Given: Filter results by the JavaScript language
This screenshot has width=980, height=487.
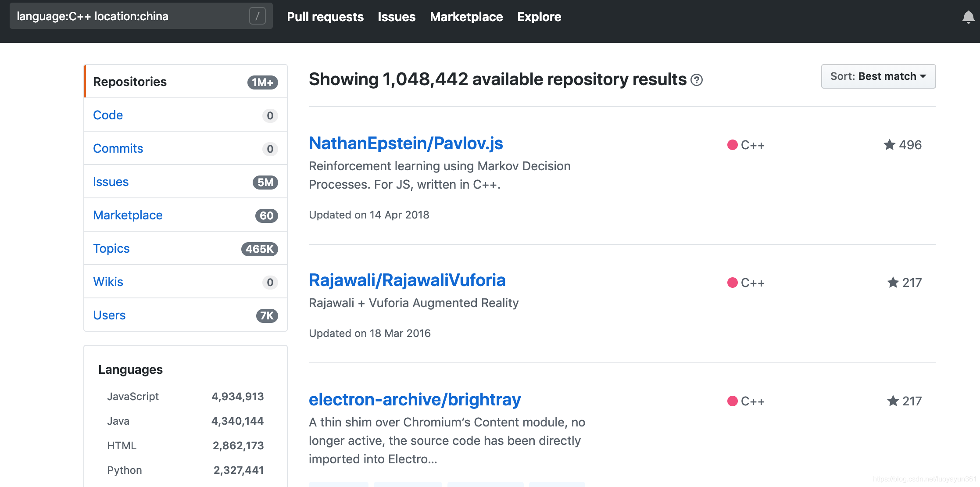Looking at the screenshot, I should coord(133,397).
